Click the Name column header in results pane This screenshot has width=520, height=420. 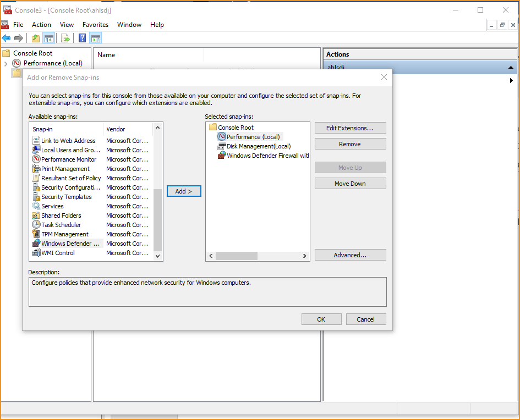(x=149, y=55)
